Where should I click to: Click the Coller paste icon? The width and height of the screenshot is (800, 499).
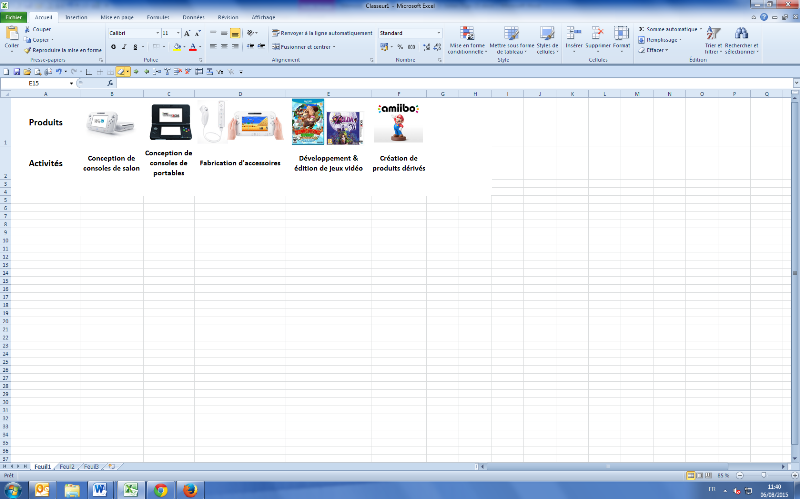11,34
